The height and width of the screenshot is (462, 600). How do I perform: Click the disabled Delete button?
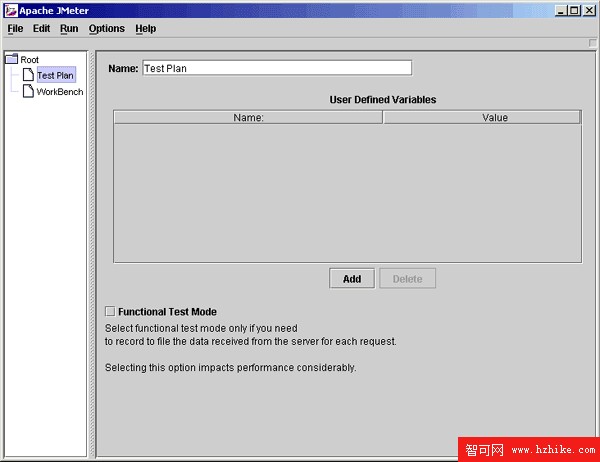click(x=407, y=279)
